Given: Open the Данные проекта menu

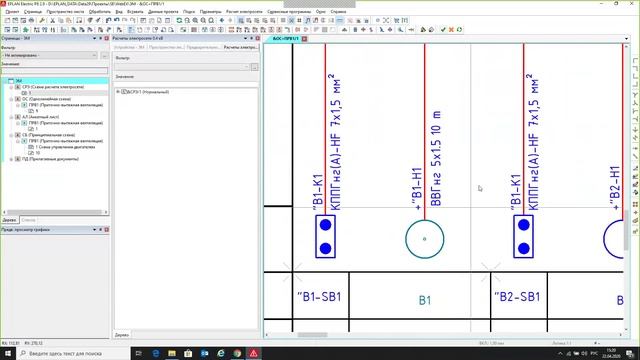Looking at the screenshot, I should [x=163, y=11].
